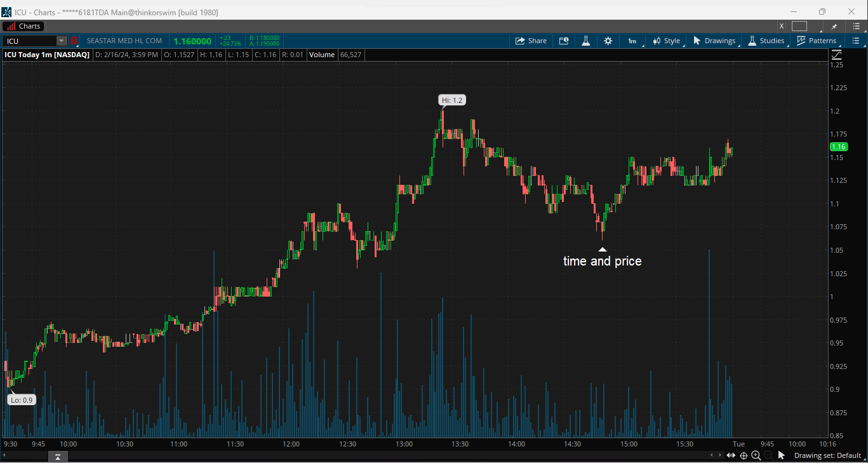This screenshot has width=868, height=463.
Task: Open the Patterns menu
Action: (817, 41)
